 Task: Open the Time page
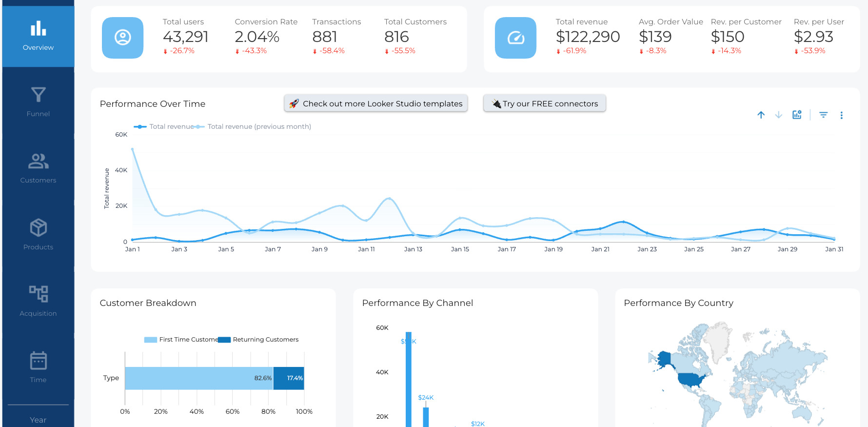[x=38, y=367]
